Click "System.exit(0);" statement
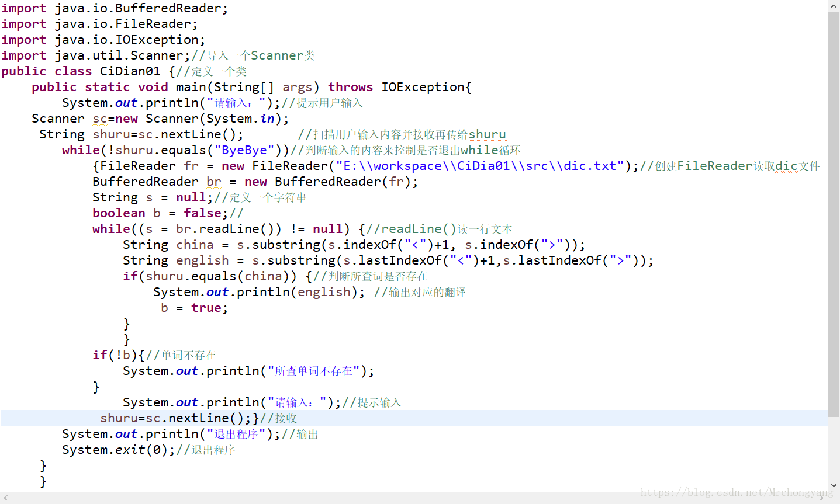The height and width of the screenshot is (504, 840). tap(119, 450)
